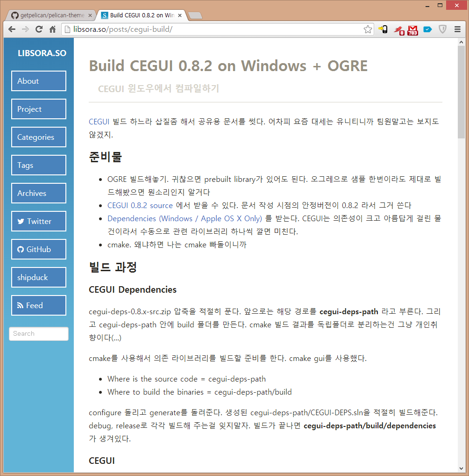
Task: Go to LIBSORA.SO site title
Action: (x=42, y=53)
